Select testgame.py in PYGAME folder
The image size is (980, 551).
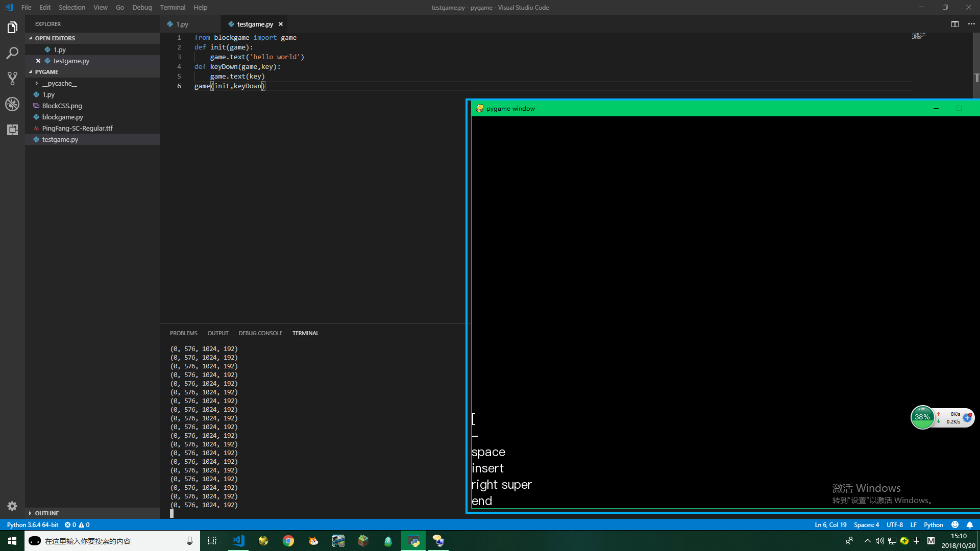(x=92, y=139)
